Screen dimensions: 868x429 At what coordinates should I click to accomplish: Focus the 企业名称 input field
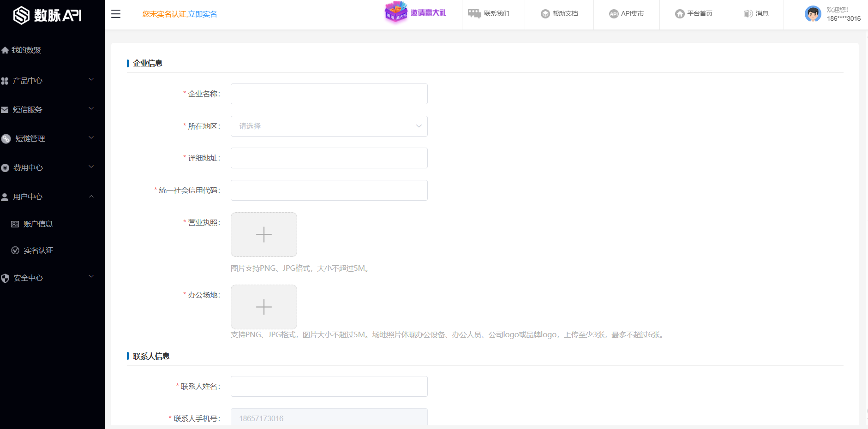[x=329, y=94]
